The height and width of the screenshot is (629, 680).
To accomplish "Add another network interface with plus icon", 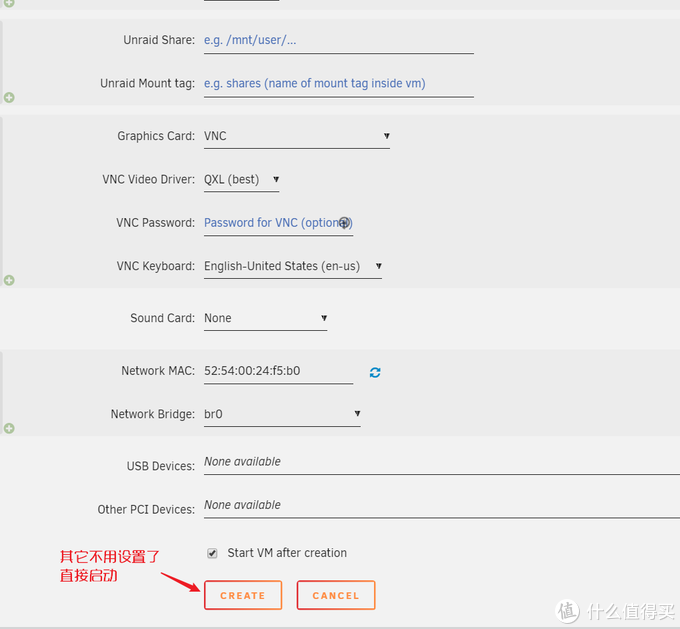I will pyautogui.click(x=9, y=428).
